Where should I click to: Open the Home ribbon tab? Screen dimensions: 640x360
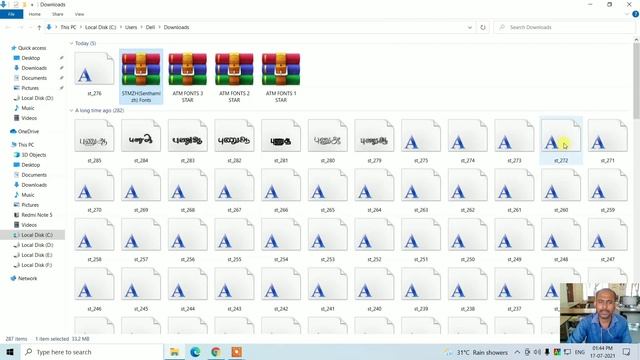tap(35, 14)
